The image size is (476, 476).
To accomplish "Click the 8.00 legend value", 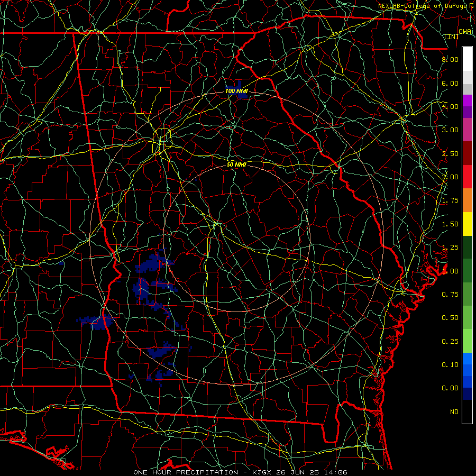I will pos(450,59).
